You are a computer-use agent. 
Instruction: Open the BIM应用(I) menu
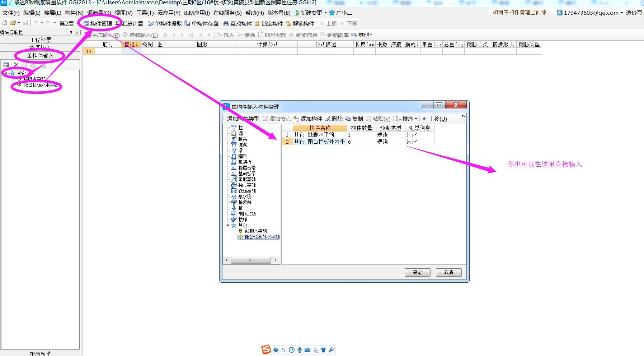click(197, 13)
